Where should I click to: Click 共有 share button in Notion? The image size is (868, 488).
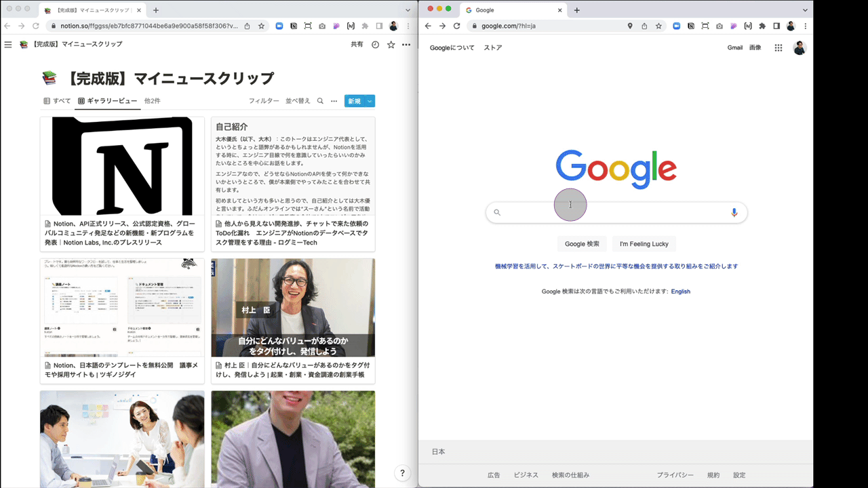point(357,45)
